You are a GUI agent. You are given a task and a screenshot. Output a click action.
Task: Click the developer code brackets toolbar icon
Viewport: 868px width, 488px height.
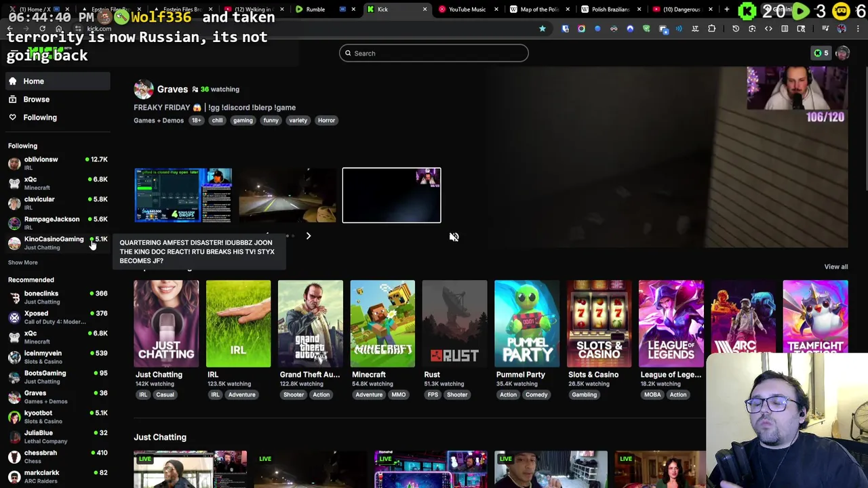tap(768, 28)
